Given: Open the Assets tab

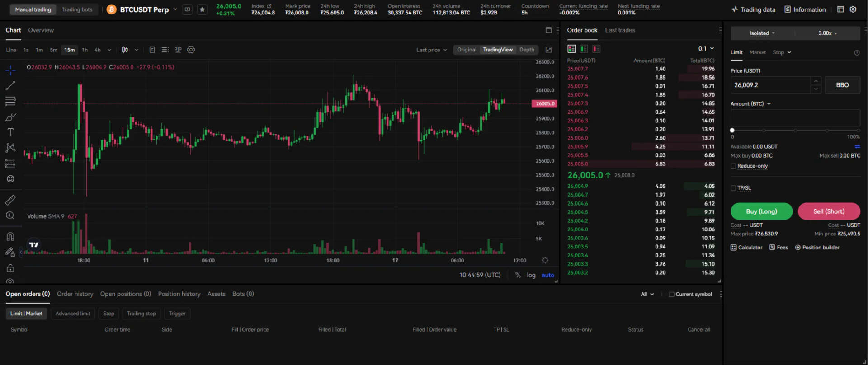Looking at the screenshot, I should [x=216, y=294].
